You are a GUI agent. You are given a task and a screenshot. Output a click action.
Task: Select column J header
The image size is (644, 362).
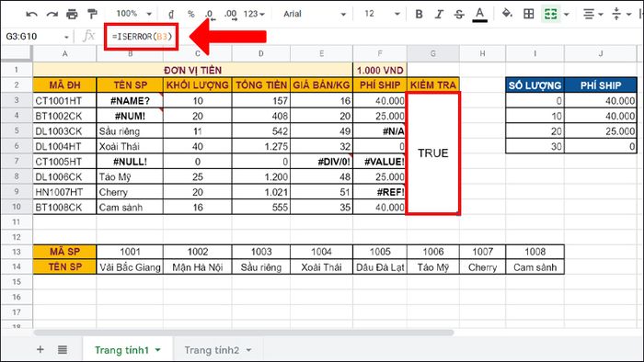click(601, 53)
